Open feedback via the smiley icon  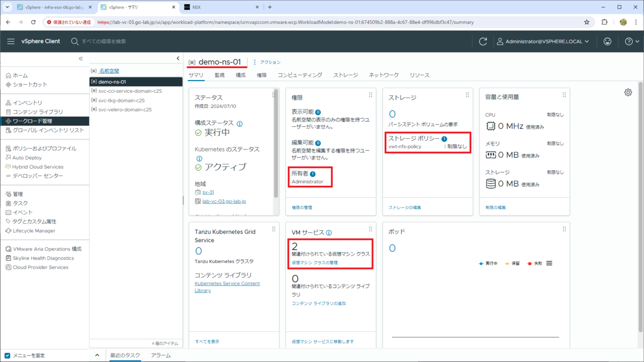(607, 41)
